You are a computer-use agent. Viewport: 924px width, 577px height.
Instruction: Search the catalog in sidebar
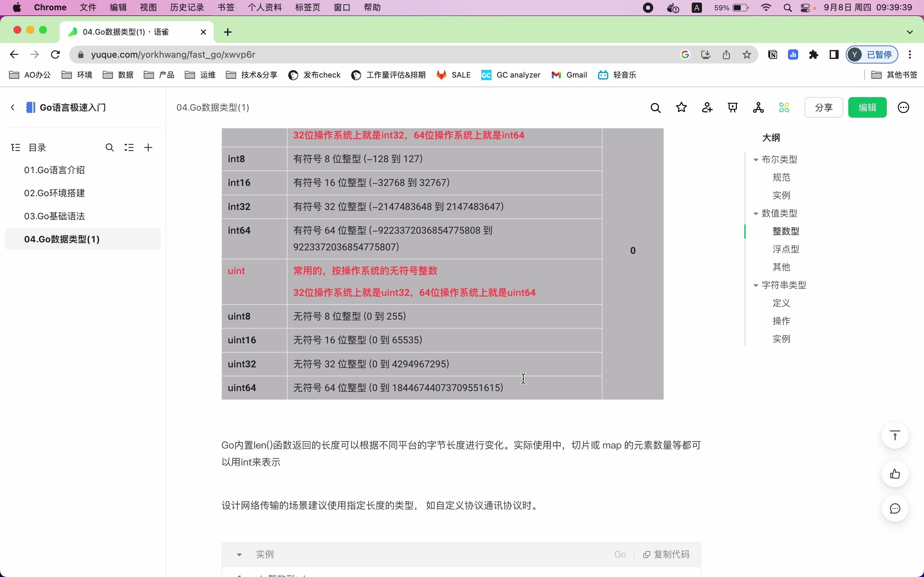point(110,148)
